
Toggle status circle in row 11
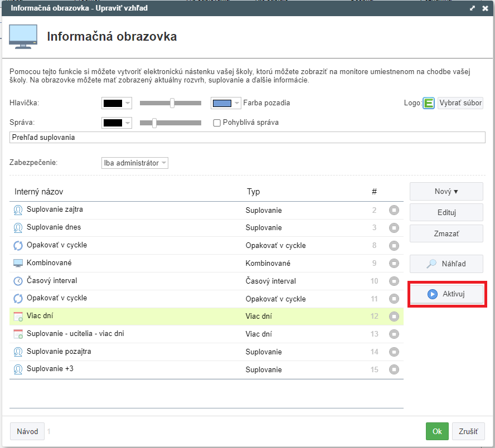[x=394, y=299]
